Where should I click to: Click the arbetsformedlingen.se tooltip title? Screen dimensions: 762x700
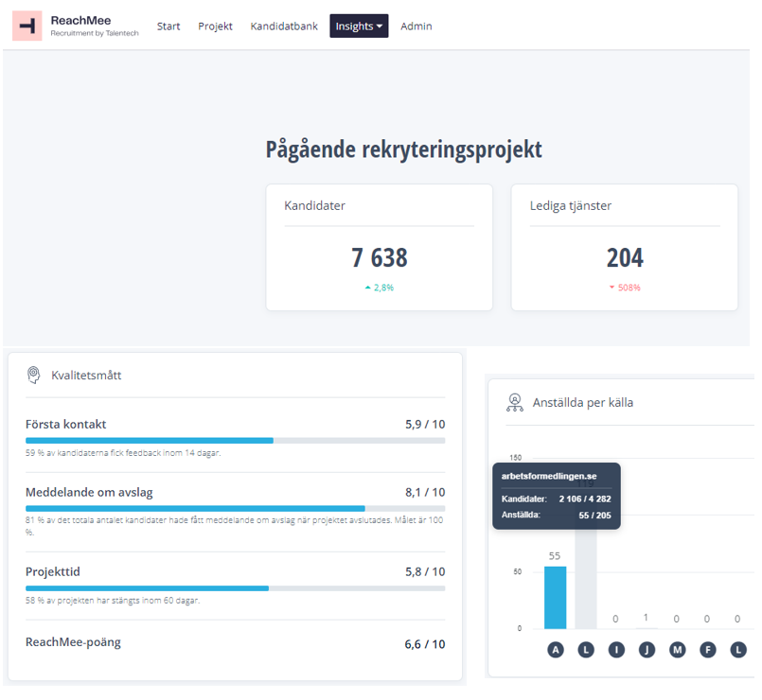coord(549,476)
